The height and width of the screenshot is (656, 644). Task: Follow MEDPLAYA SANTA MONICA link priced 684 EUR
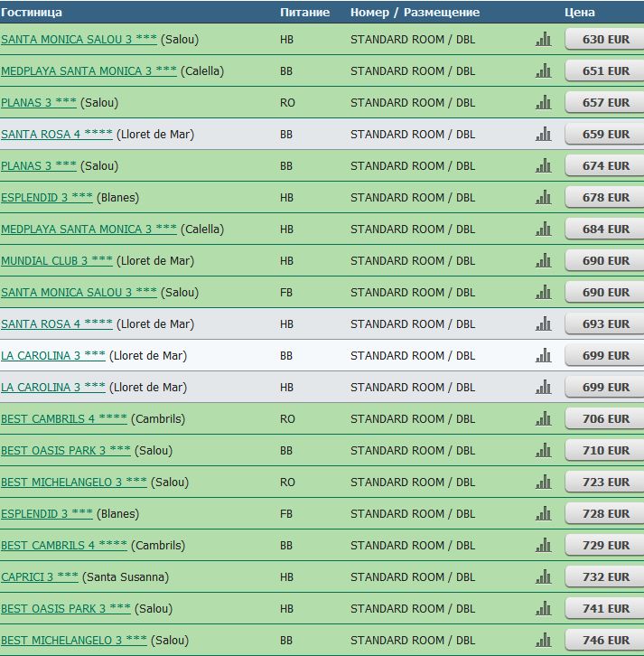click(89, 230)
